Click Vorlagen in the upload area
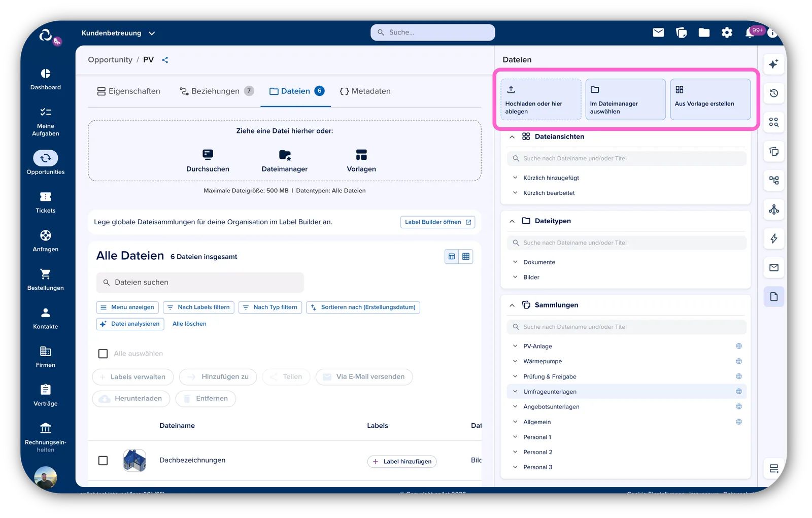 pos(361,160)
